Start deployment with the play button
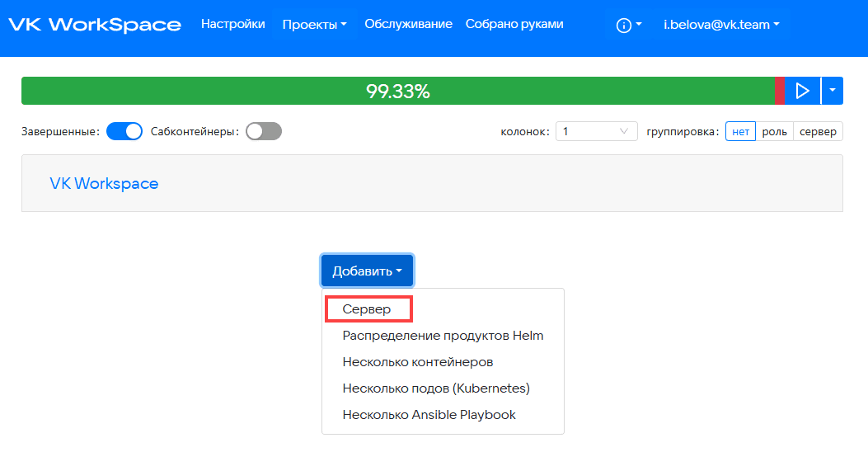The image size is (868, 452). pos(802,90)
